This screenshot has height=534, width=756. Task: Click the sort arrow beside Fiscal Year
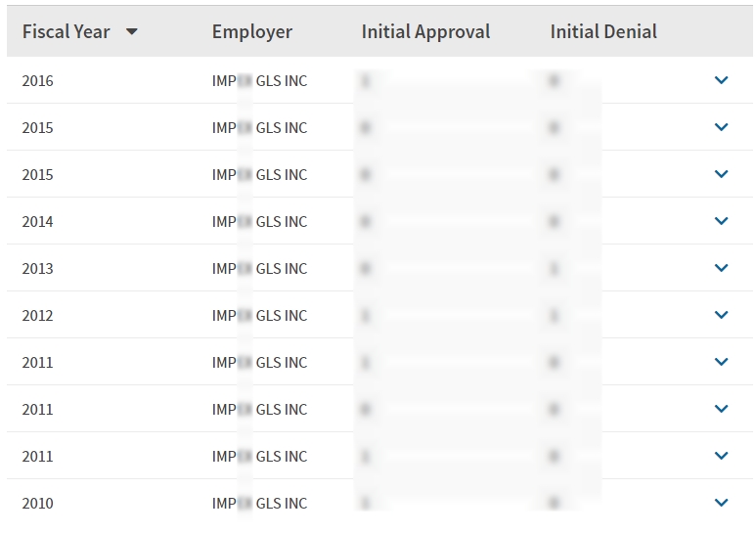click(132, 32)
